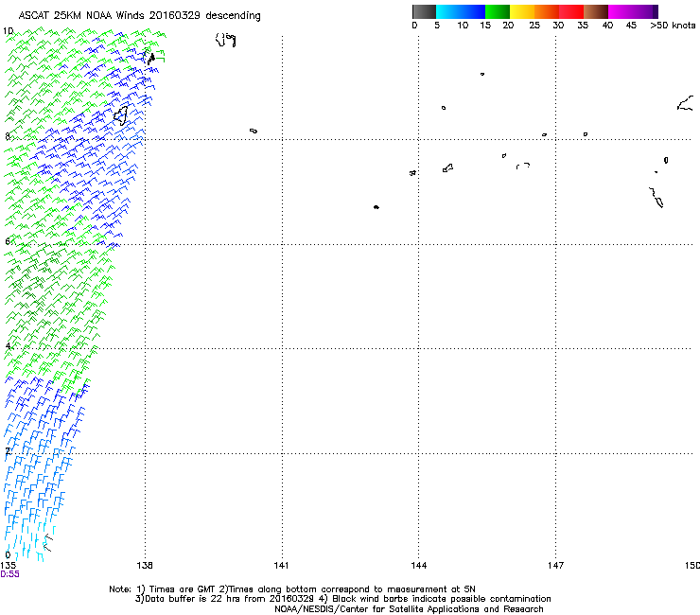The image size is (700, 615).
Task: Click the island outline near top center
Action: (x=225, y=40)
